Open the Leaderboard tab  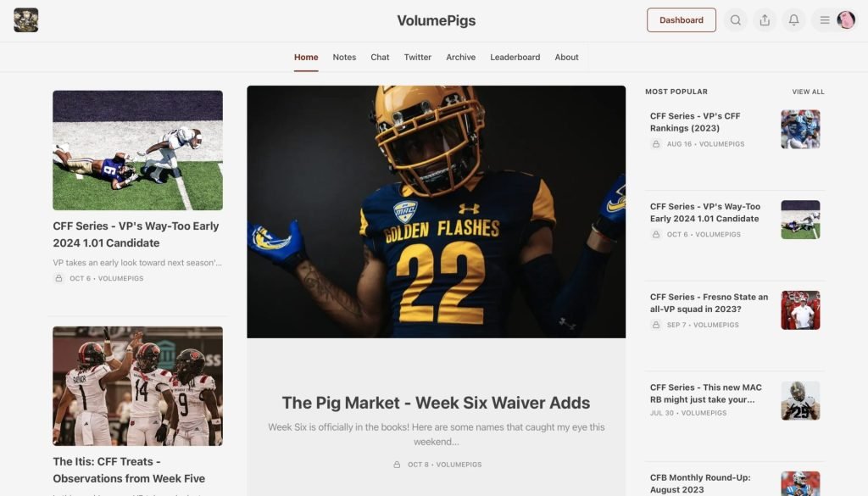tap(515, 57)
